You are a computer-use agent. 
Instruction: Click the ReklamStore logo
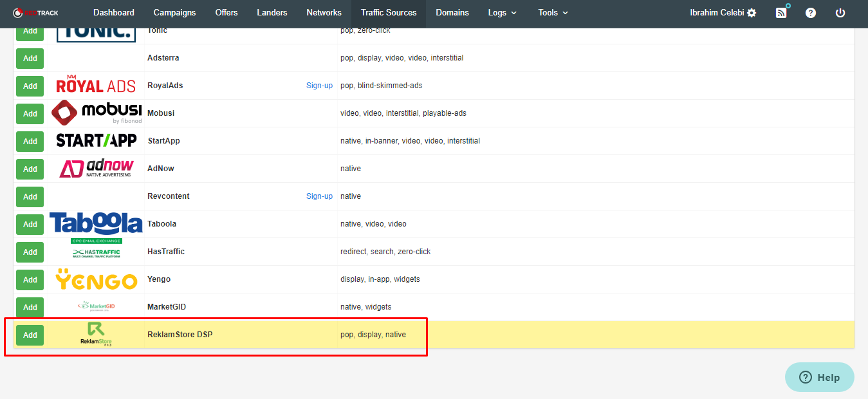tap(96, 334)
